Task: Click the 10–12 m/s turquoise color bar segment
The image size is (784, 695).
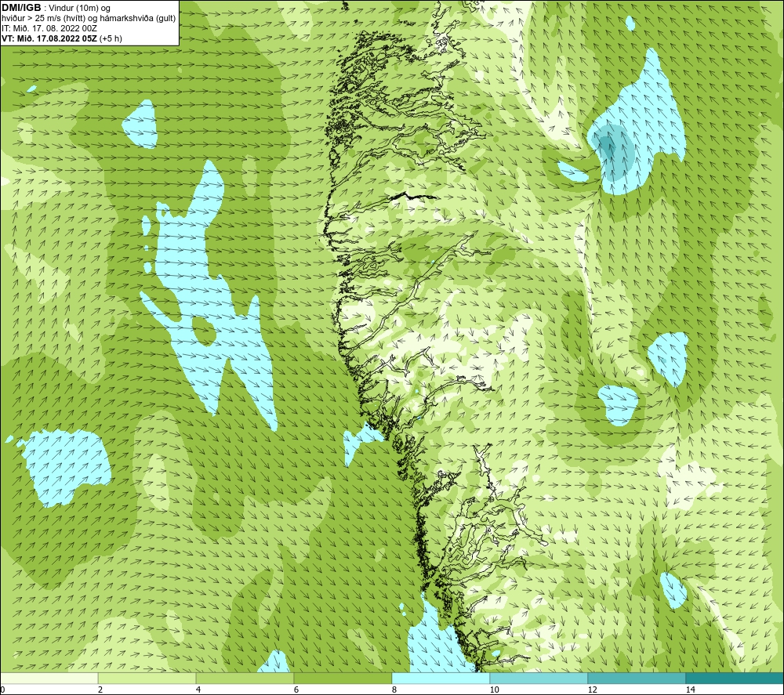Action: click(x=539, y=678)
